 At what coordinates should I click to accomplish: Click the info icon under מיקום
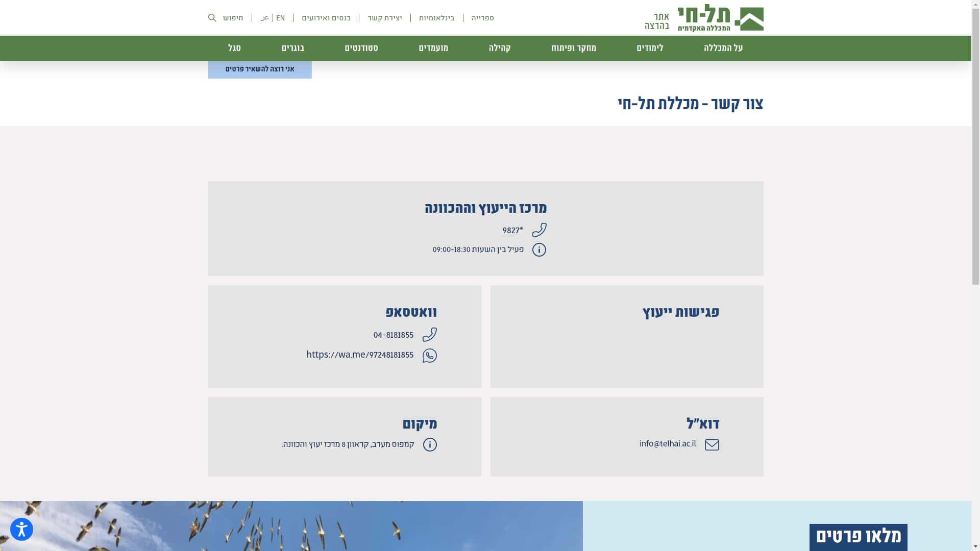[430, 444]
